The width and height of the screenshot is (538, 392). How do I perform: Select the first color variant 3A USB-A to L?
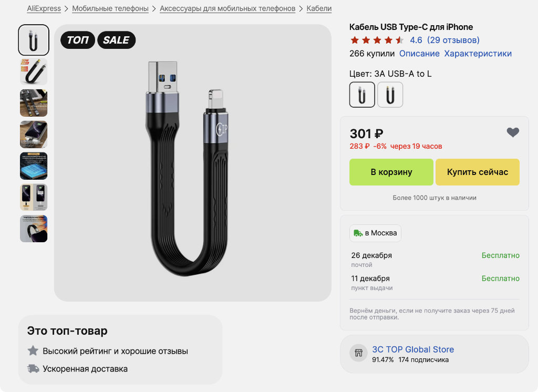[x=362, y=95]
